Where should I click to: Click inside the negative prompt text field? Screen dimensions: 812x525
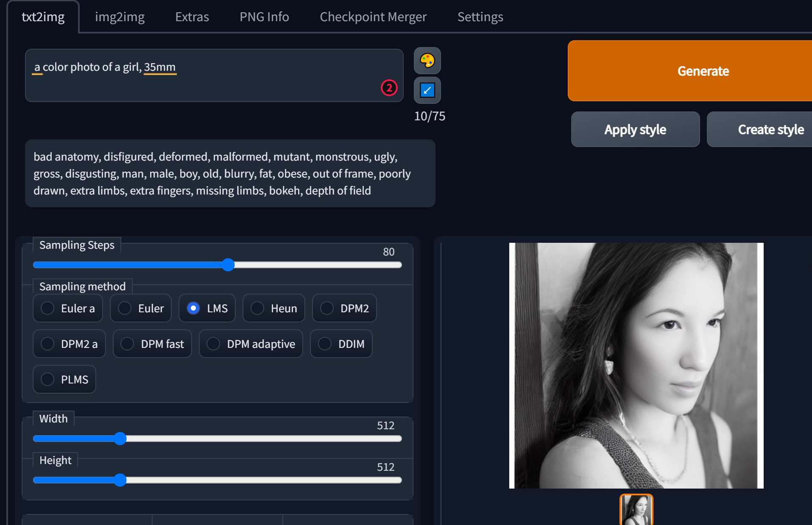(229, 173)
